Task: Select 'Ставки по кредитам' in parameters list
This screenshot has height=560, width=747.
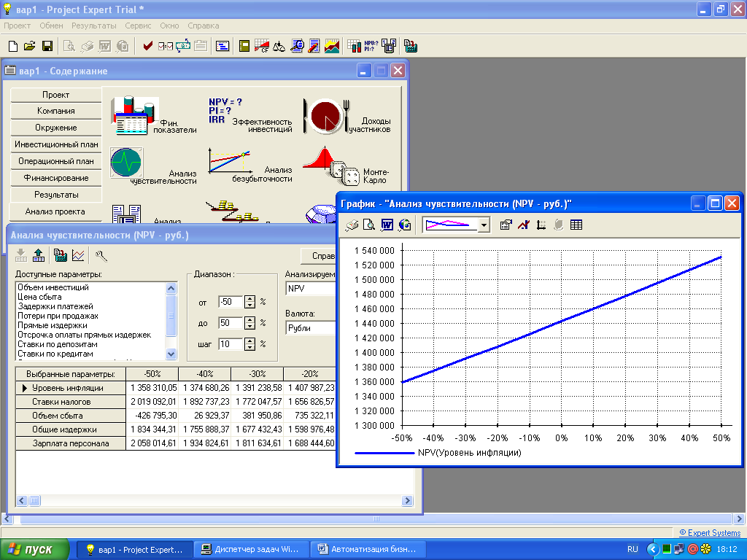Action: pyautogui.click(x=55, y=354)
